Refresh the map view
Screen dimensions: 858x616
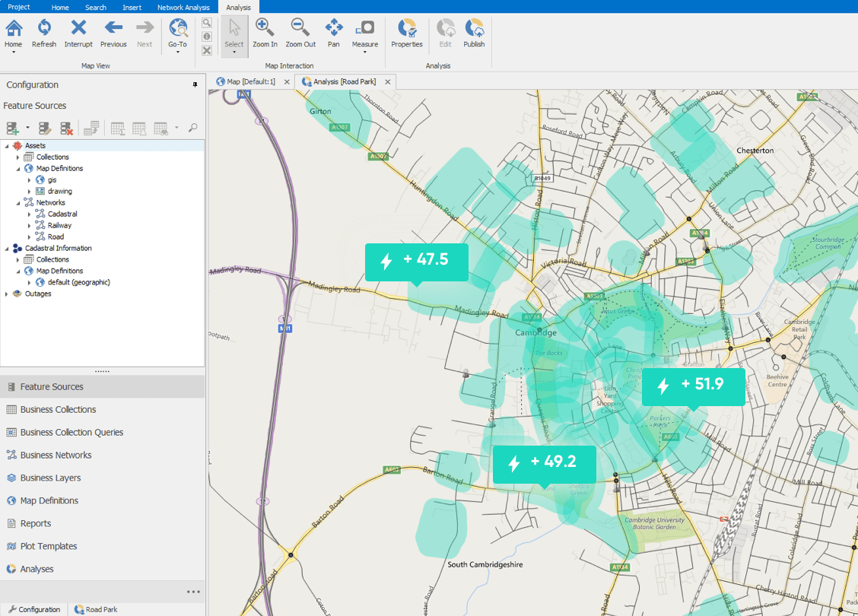tap(44, 33)
